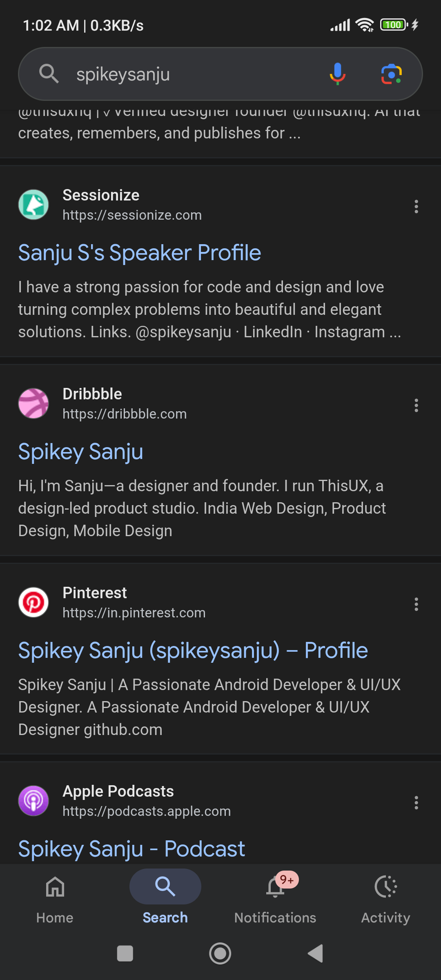Open Sanju S's Speaker Profile link
This screenshot has width=441, height=980.
point(140,253)
